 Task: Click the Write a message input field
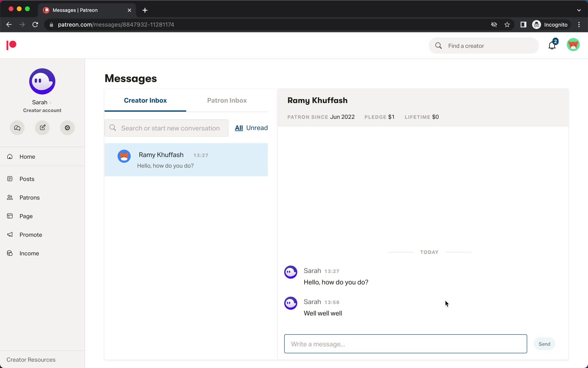(x=405, y=344)
